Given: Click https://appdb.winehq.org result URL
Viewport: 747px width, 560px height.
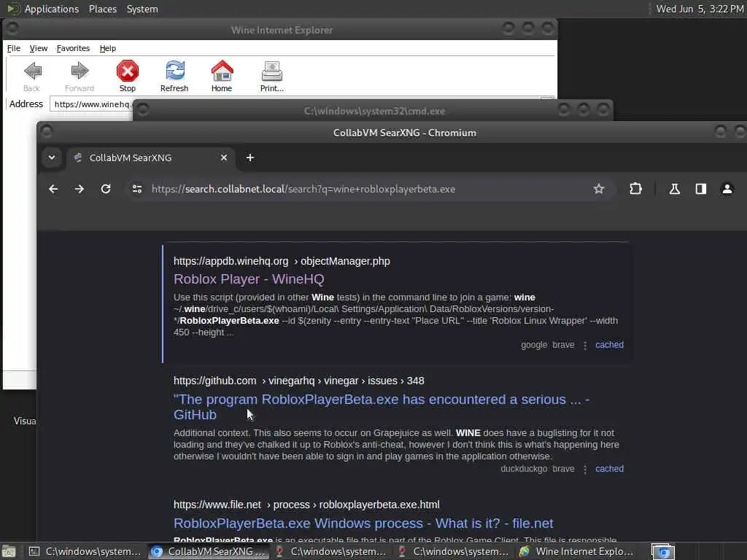Looking at the screenshot, I should pos(282,261).
